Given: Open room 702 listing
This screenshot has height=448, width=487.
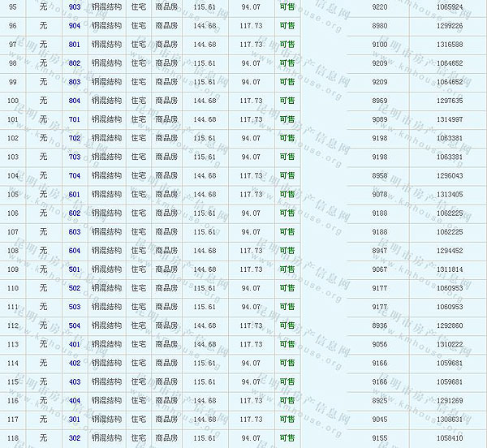Looking at the screenshot, I should (75, 138).
